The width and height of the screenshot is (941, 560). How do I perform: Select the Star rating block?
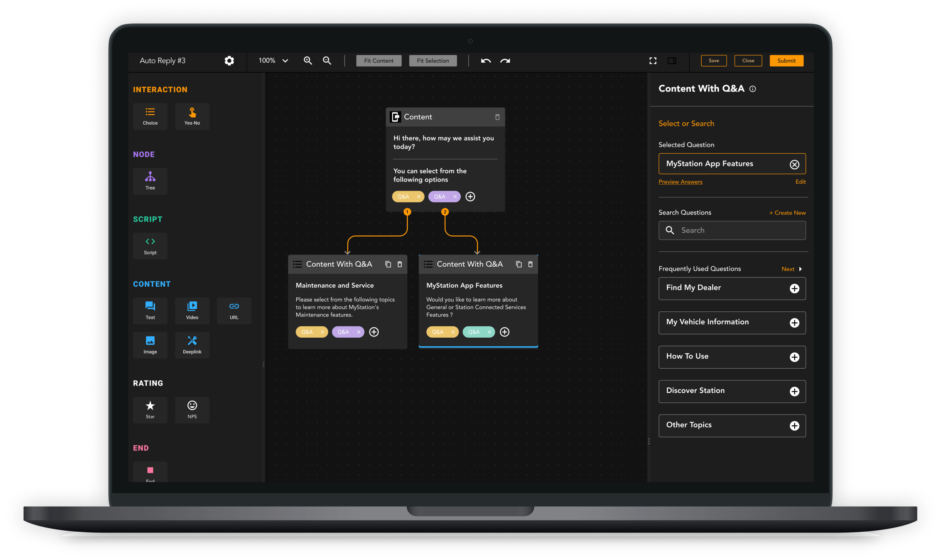pos(150,410)
